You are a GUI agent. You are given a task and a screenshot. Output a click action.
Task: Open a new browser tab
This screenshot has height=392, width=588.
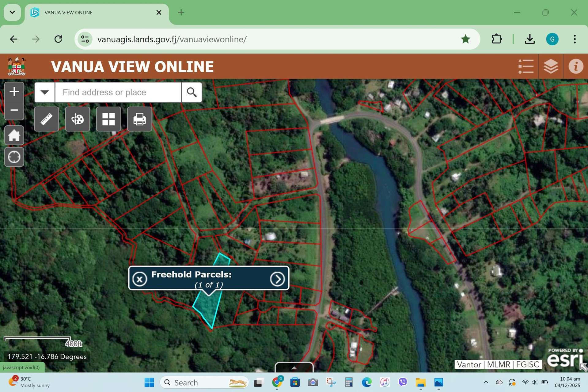[181, 12]
